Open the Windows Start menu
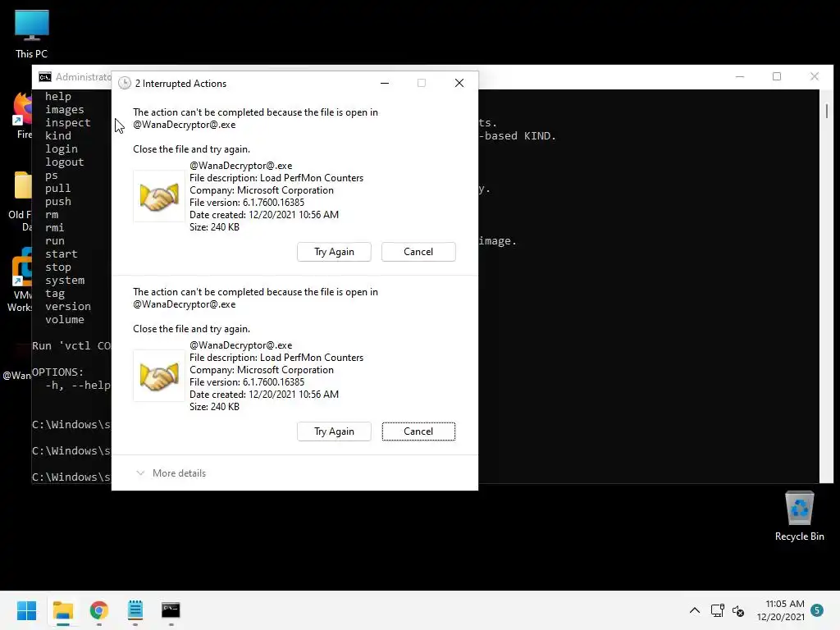Image resolution: width=840 pixels, height=630 pixels. pyautogui.click(x=26, y=610)
